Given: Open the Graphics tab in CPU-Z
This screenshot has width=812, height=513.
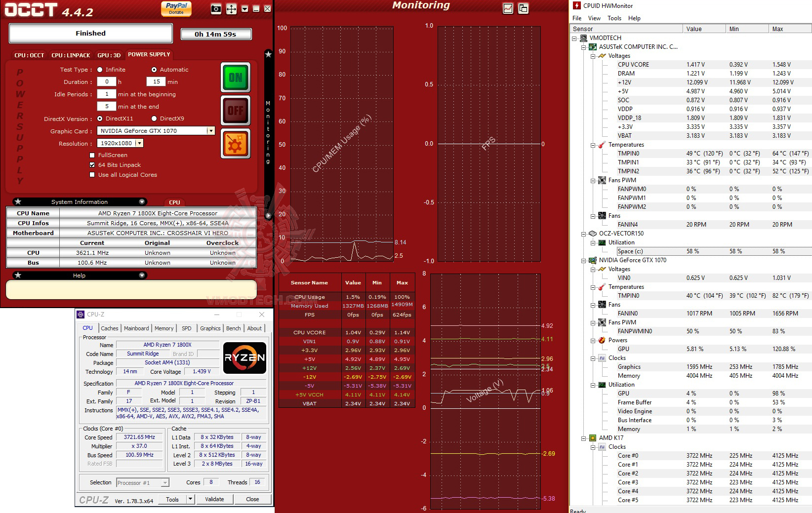Looking at the screenshot, I should point(210,328).
